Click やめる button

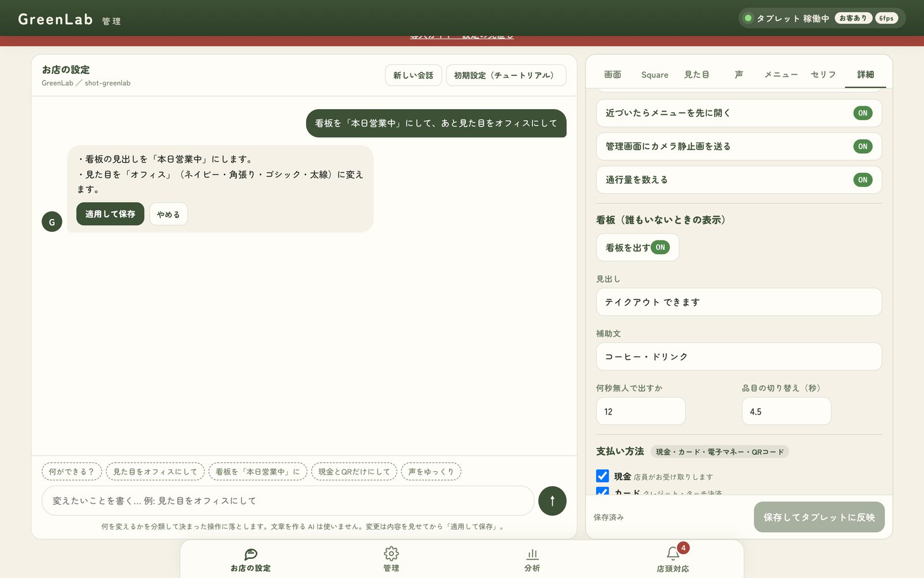[x=168, y=214]
